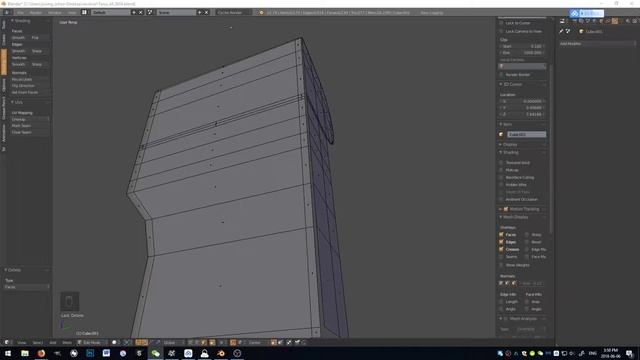Launch Firefox from the taskbar
Image resolution: width=640 pixels, height=360 pixels.
(41, 353)
